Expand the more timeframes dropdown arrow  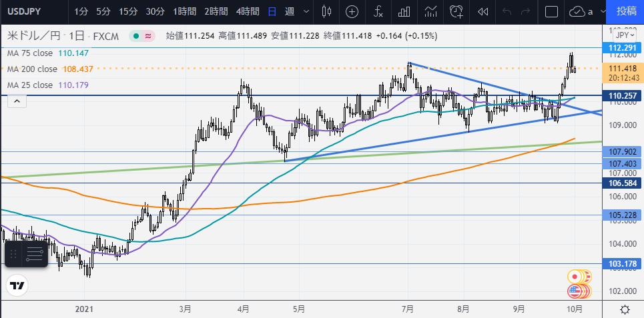pyautogui.click(x=306, y=11)
